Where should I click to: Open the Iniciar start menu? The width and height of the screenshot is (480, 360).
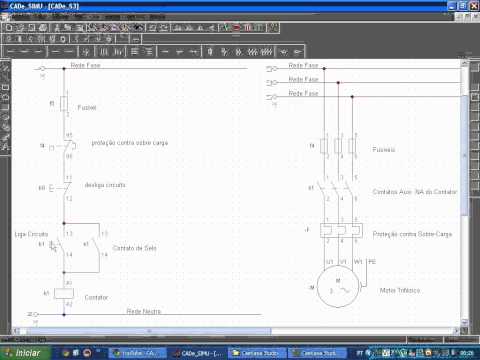[26, 353]
